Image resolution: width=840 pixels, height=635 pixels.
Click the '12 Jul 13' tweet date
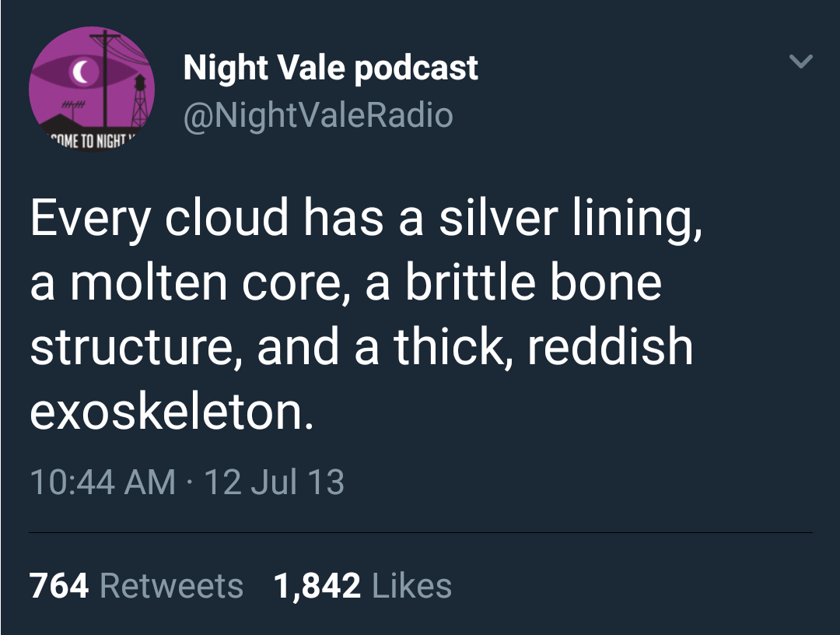[272, 482]
